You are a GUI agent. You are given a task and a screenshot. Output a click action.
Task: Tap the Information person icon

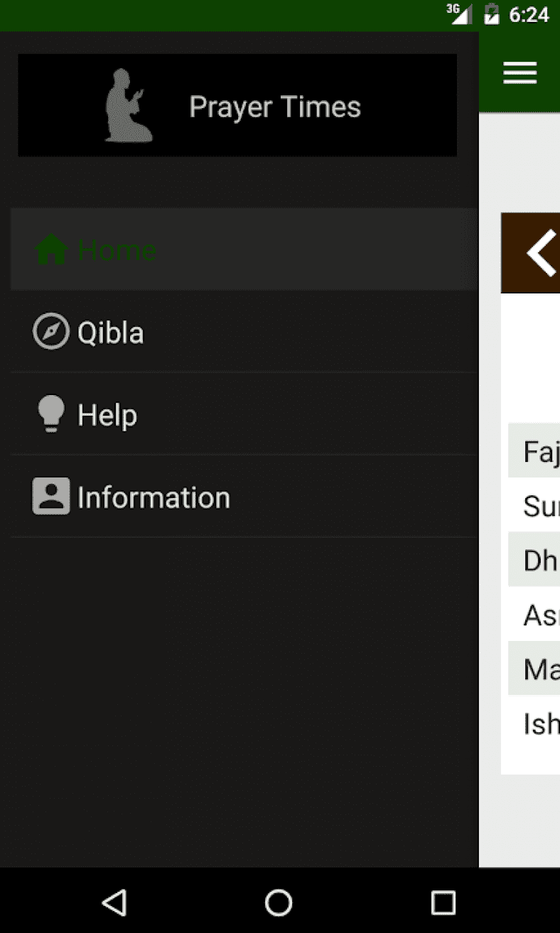pyautogui.click(x=50, y=497)
